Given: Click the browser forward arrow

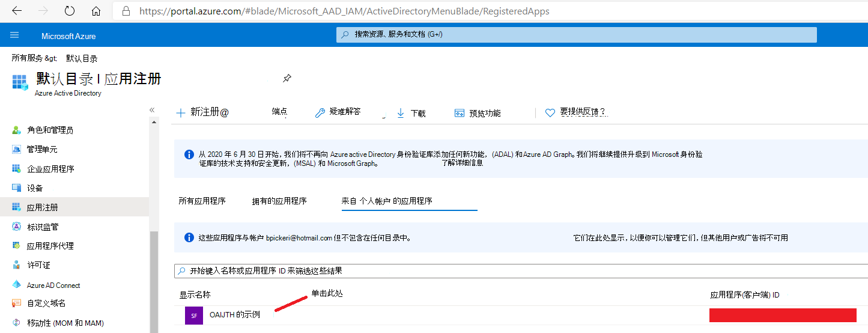Looking at the screenshot, I should point(43,11).
